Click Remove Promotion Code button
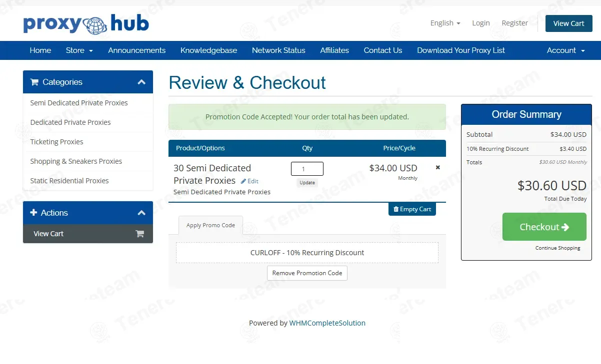Screen dimensions: 601x364 (x=307, y=273)
